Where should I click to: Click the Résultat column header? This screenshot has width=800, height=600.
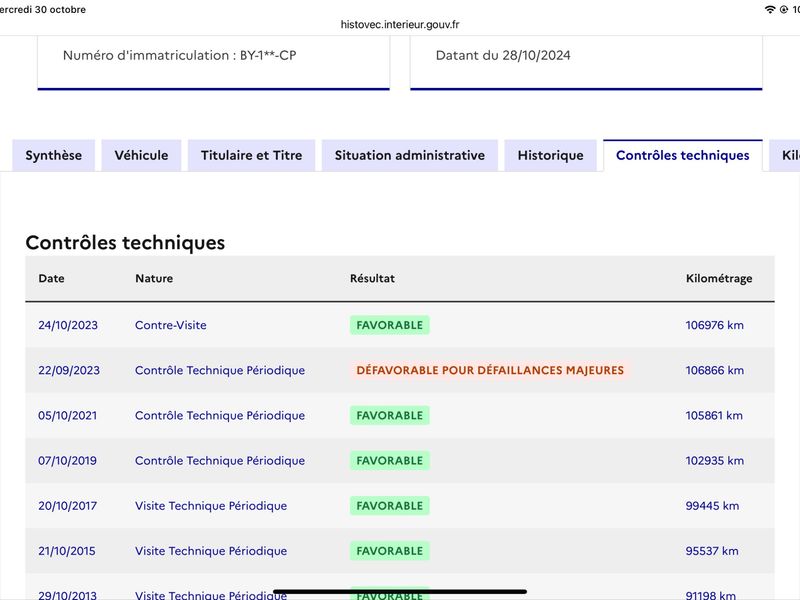tap(372, 279)
